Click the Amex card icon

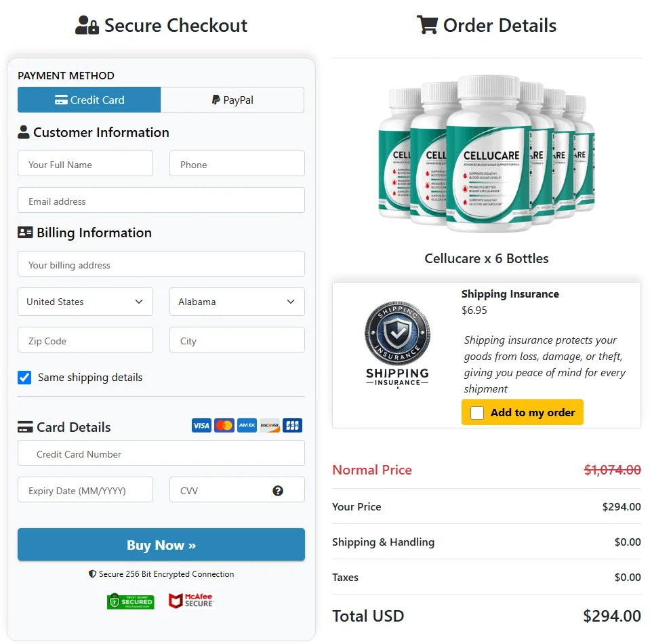click(x=247, y=426)
